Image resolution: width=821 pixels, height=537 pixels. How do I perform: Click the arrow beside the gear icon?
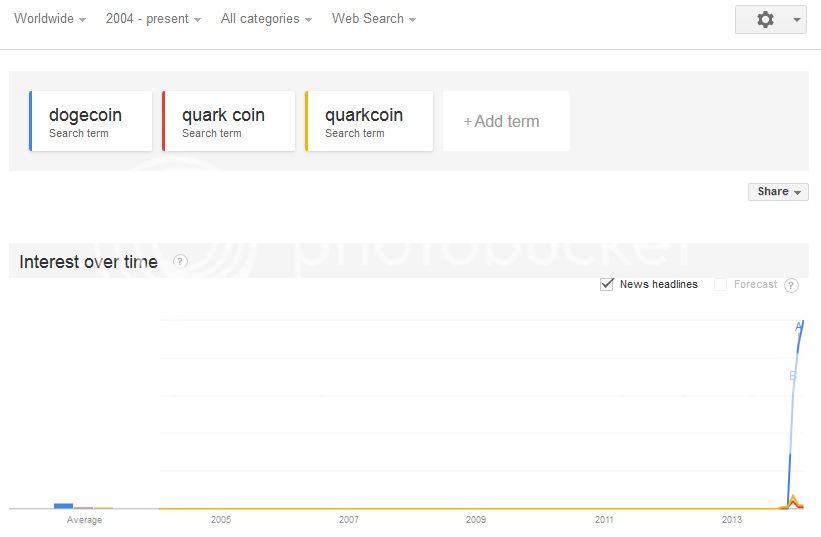796,20
